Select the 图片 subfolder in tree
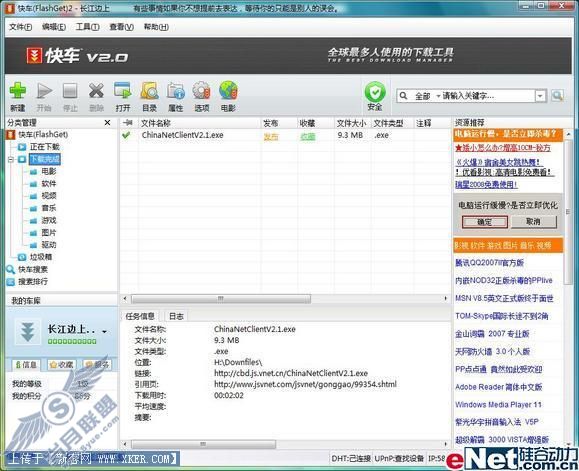The width and height of the screenshot is (579, 471). coord(48,233)
